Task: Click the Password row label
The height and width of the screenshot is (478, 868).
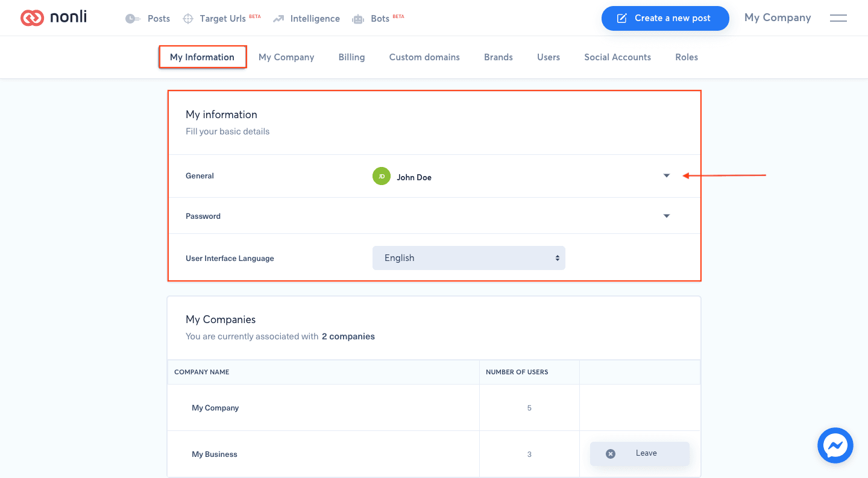Action: point(203,216)
